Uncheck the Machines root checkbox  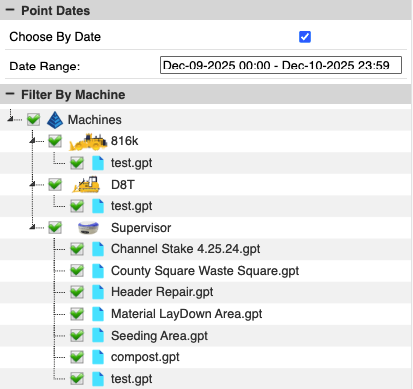click(34, 119)
